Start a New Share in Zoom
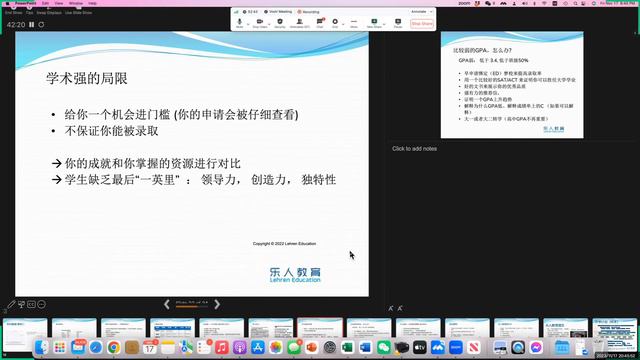 click(374, 23)
